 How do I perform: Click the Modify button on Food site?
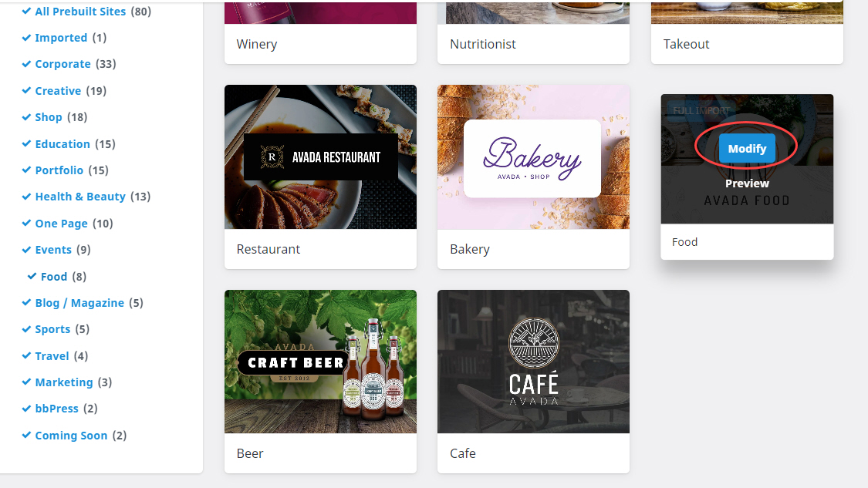(747, 148)
